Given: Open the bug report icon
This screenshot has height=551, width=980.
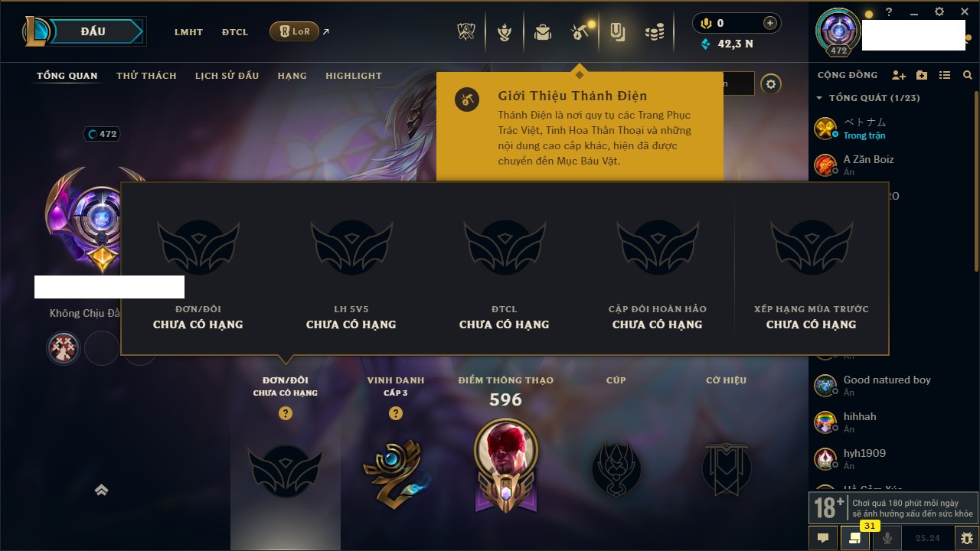Looking at the screenshot, I should (x=967, y=538).
